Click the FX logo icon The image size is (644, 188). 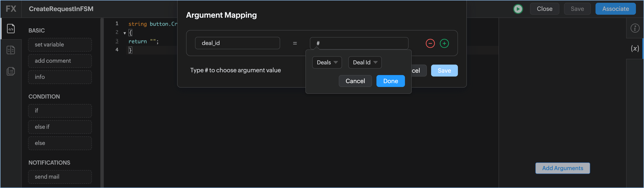point(11,9)
